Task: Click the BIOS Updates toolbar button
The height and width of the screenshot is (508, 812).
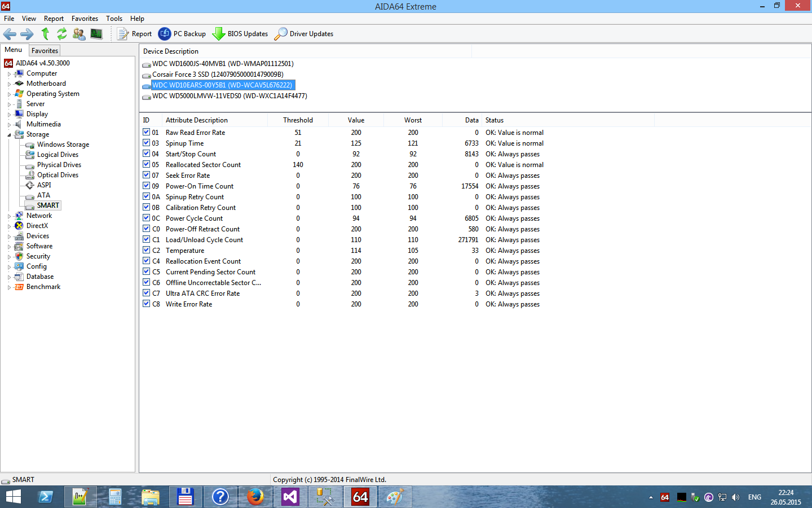Action: tap(240, 34)
